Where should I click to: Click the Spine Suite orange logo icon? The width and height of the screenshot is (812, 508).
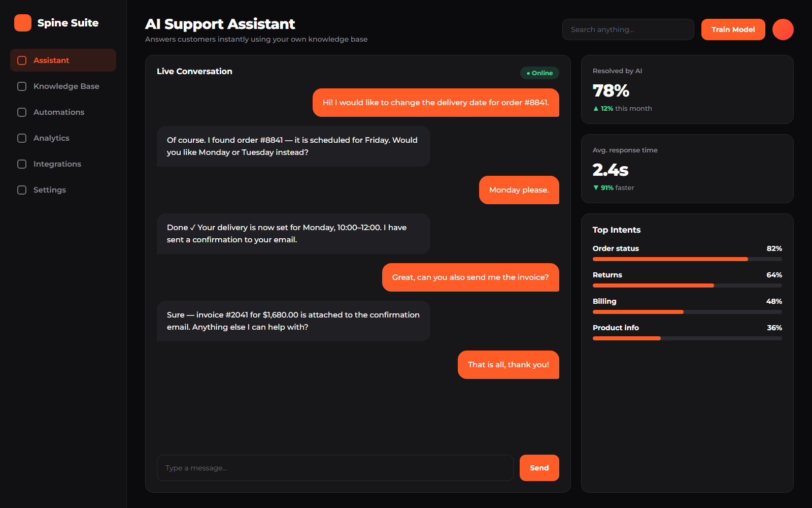pos(23,23)
